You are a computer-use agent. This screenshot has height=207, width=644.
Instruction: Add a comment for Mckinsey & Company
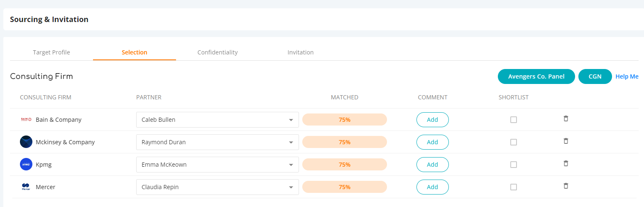[x=433, y=142]
